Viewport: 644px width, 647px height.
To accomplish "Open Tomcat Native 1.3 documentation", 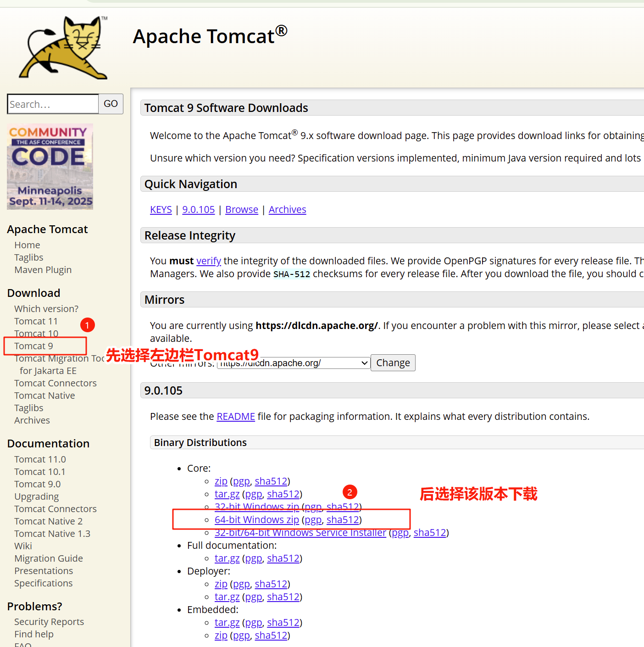I will point(52,534).
